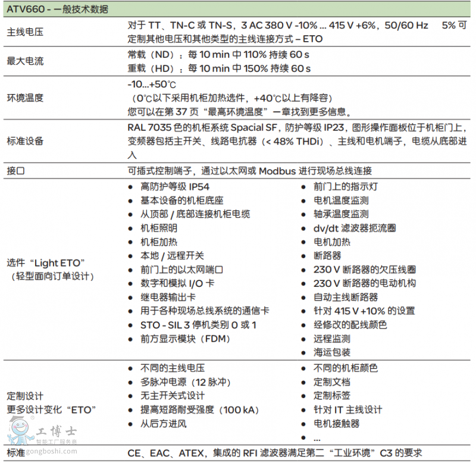Image resolution: width=476 pixels, height=463 pixels.
Task: Click the 最大电流 row label
Action: pyautogui.click(x=25, y=61)
